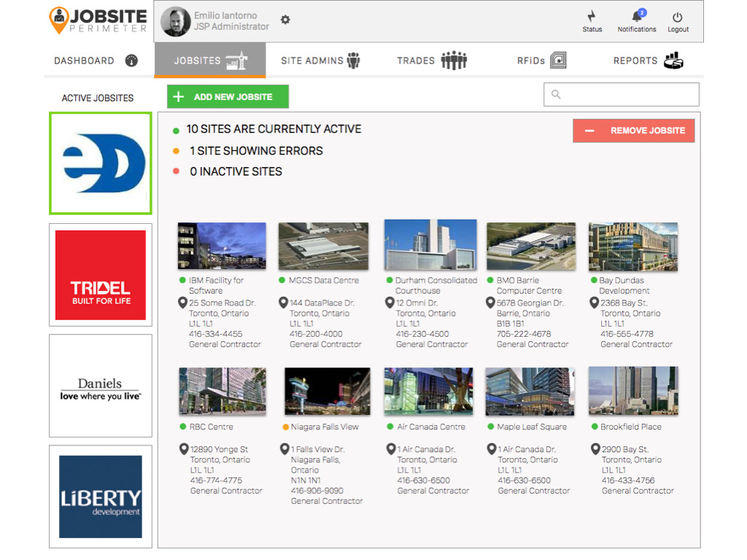Click Emilio Iantorno's profile avatar
Image resolution: width=747 pixels, height=560 pixels.
pyautogui.click(x=175, y=21)
